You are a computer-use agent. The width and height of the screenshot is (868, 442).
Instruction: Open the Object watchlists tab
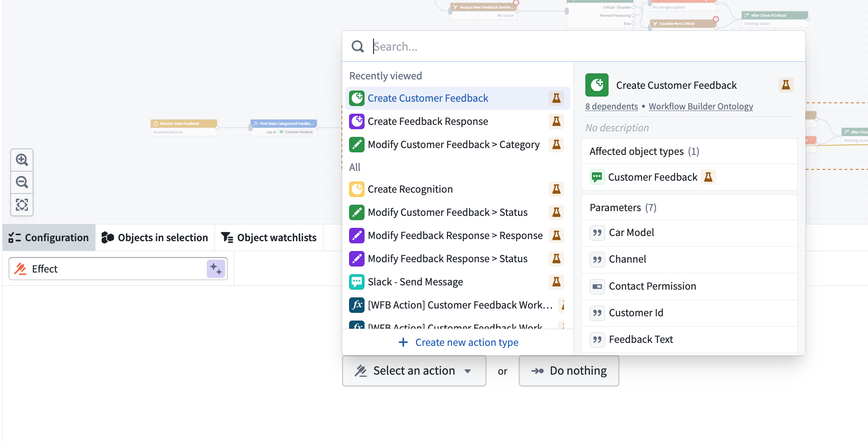coord(269,238)
